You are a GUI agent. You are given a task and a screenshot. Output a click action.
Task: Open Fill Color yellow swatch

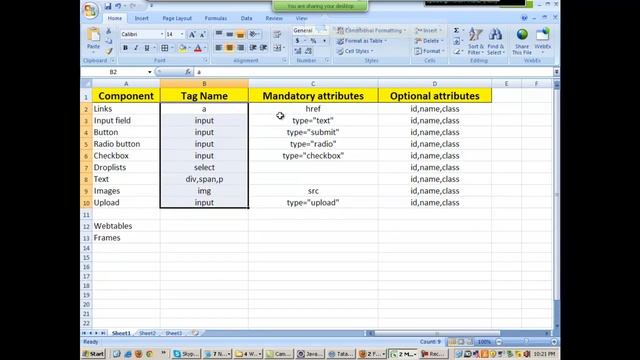click(182, 48)
